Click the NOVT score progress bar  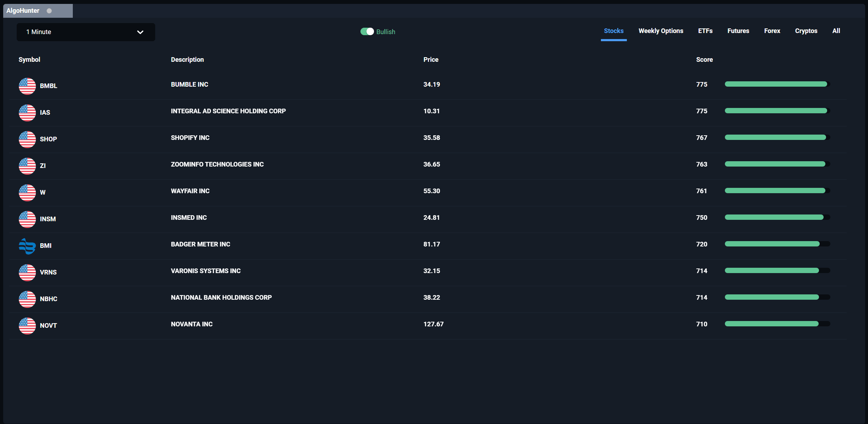click(777, 324)
